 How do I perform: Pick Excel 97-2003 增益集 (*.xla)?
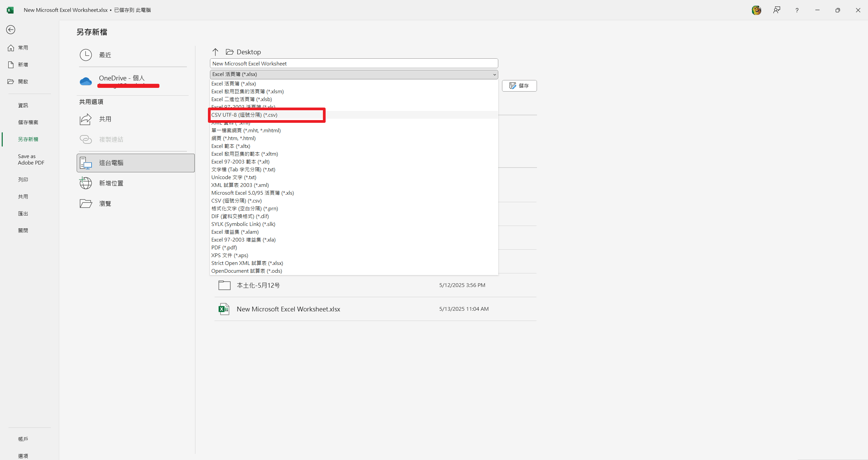pos(354,240)
